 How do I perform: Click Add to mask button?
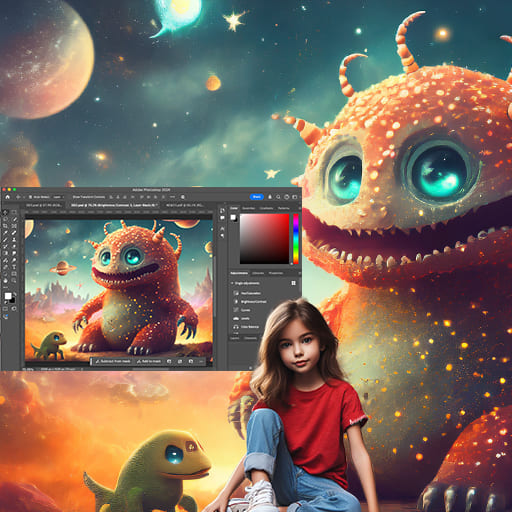(x=149, y=361)
